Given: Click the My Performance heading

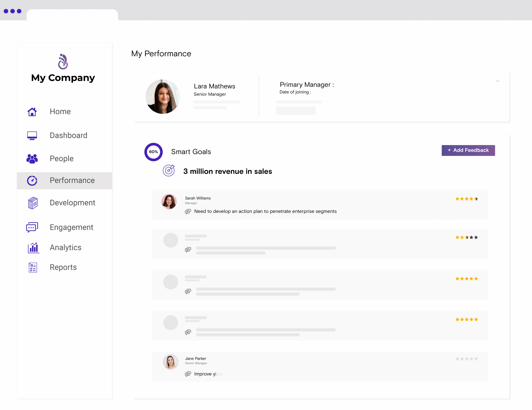Looking at the screenshot, I should (x=161, y=54).
